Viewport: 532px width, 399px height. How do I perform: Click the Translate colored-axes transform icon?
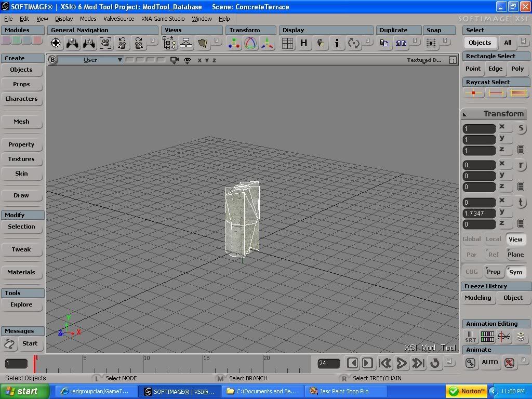[234, 43]
